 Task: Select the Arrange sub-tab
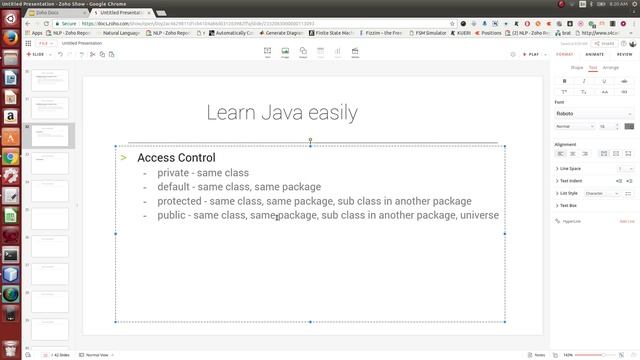611,68
